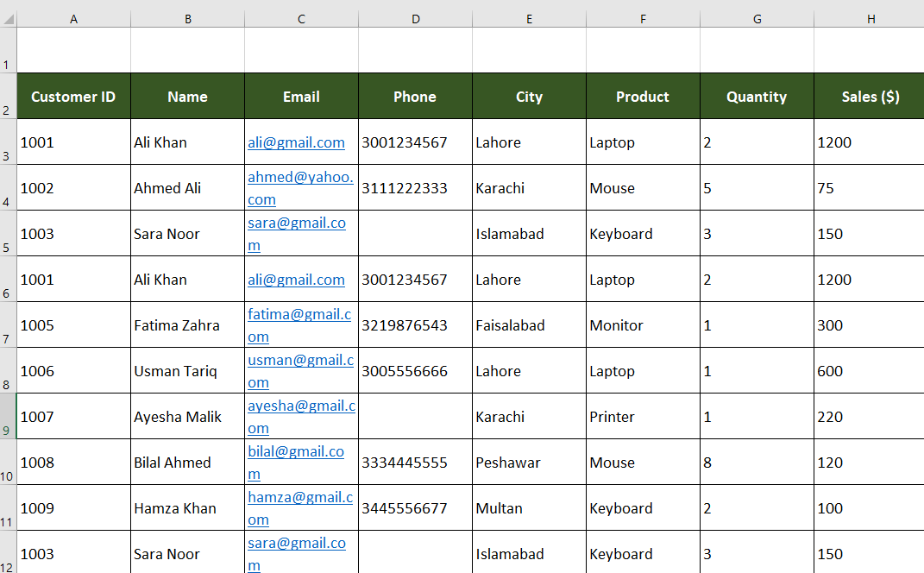Select phone number 3111222333

tap(416, 187)
